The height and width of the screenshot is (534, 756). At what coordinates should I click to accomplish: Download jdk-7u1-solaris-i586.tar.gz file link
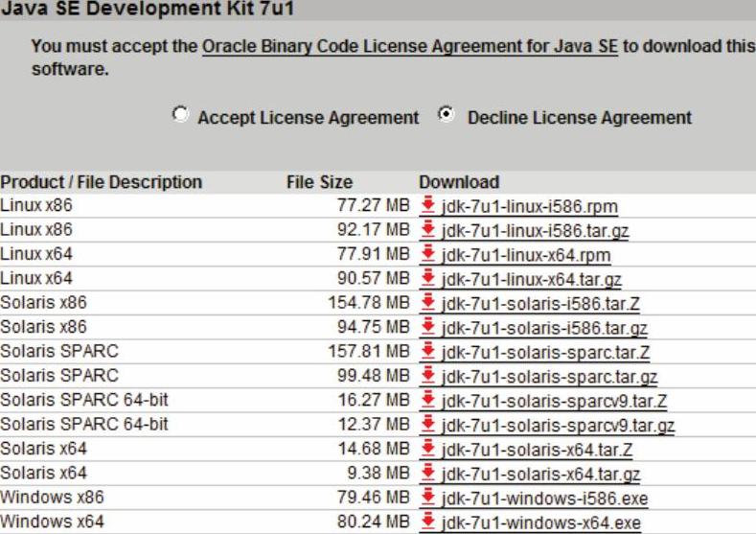tap(544, 329)
